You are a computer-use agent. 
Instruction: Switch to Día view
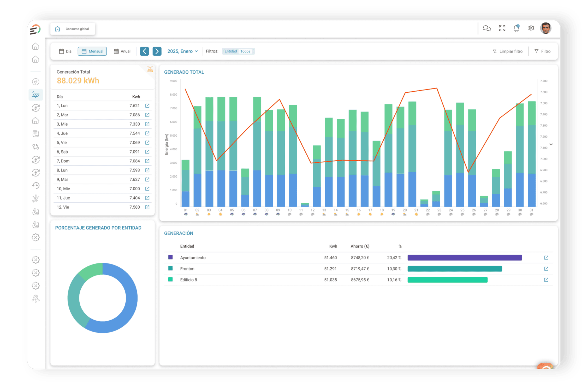(65, 51)
